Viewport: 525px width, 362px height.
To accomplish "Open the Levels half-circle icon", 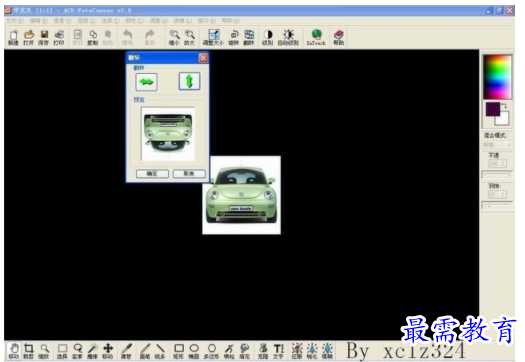I will click(268, 38).
